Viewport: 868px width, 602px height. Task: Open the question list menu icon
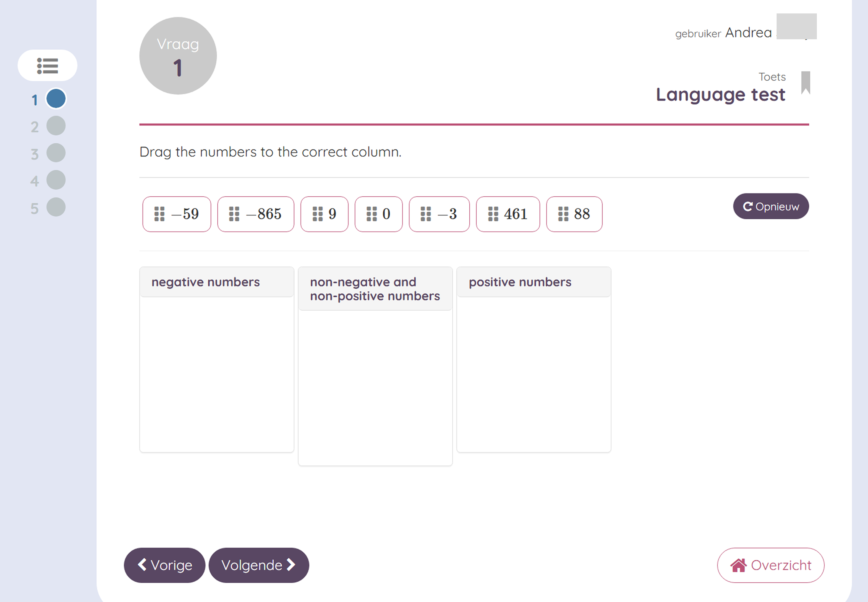(48, 66)
